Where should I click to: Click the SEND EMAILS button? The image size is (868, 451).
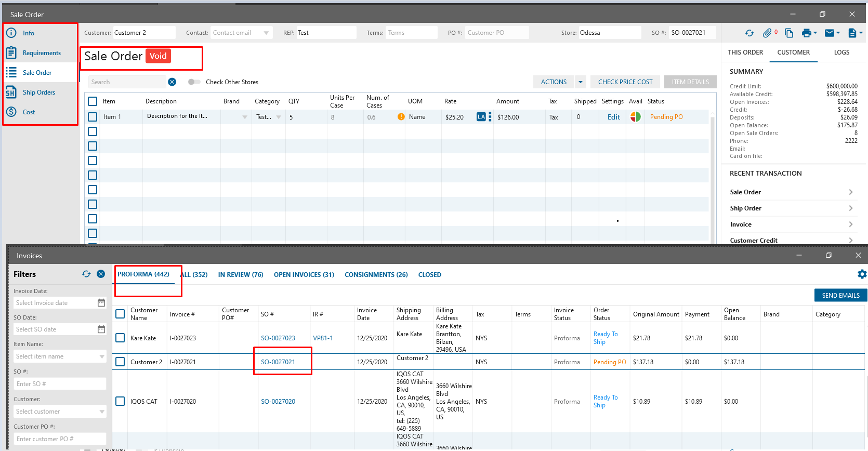point(840,295)
